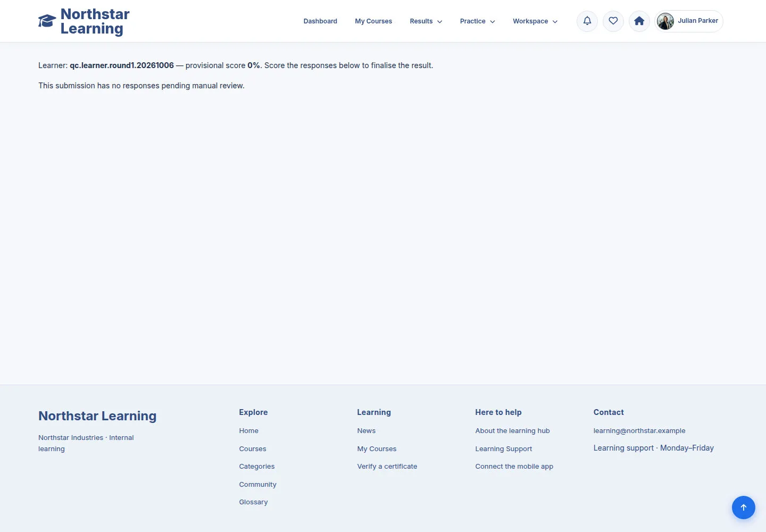Screen dimensions: 766x532
Task: Go to home via house icon
Action: [x=639, y=21]
